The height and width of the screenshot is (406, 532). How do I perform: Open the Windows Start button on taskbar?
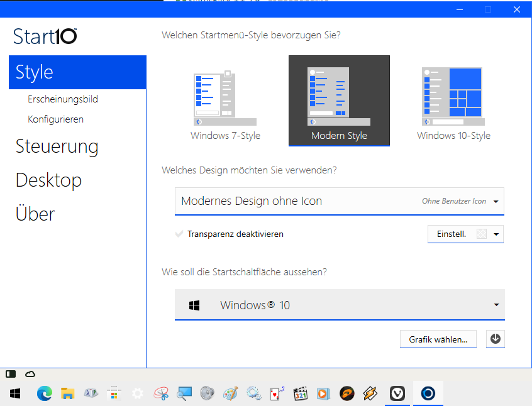point(15,393)
